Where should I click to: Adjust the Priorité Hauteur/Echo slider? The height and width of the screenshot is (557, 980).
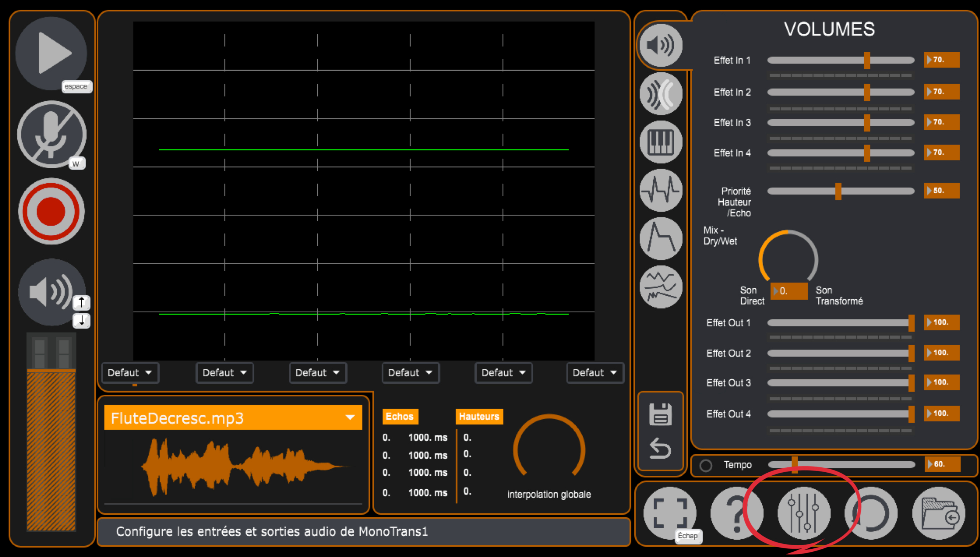point(841,191)
